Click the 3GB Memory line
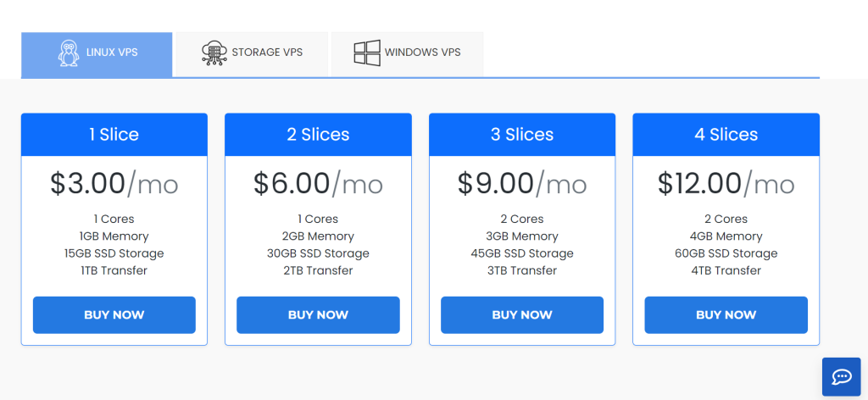 (x=522, y=236)
